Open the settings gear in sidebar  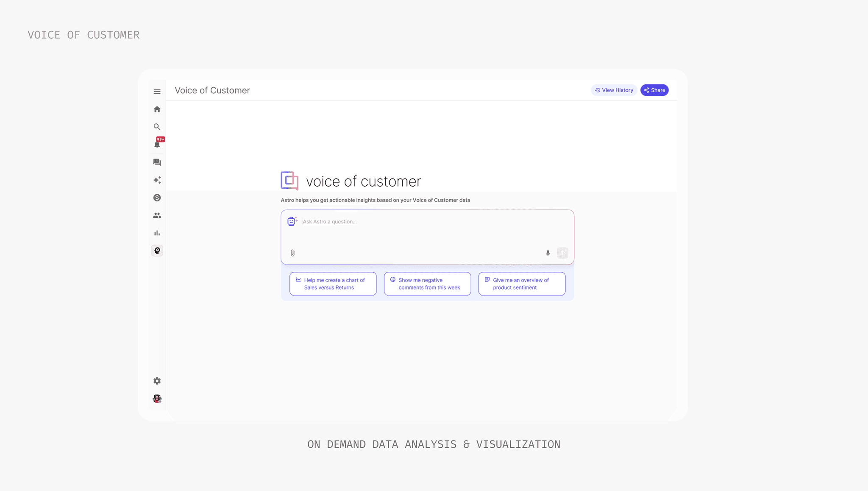click(157, 381)
